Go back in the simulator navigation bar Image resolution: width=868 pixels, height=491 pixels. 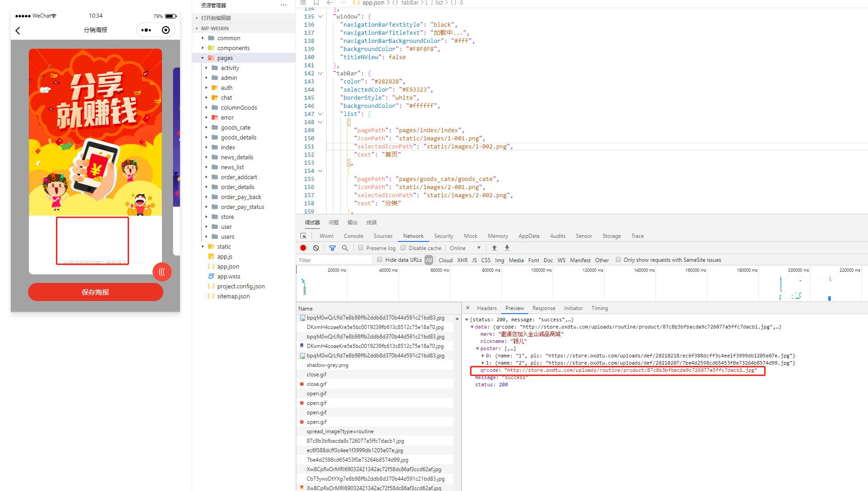(18, 30)
